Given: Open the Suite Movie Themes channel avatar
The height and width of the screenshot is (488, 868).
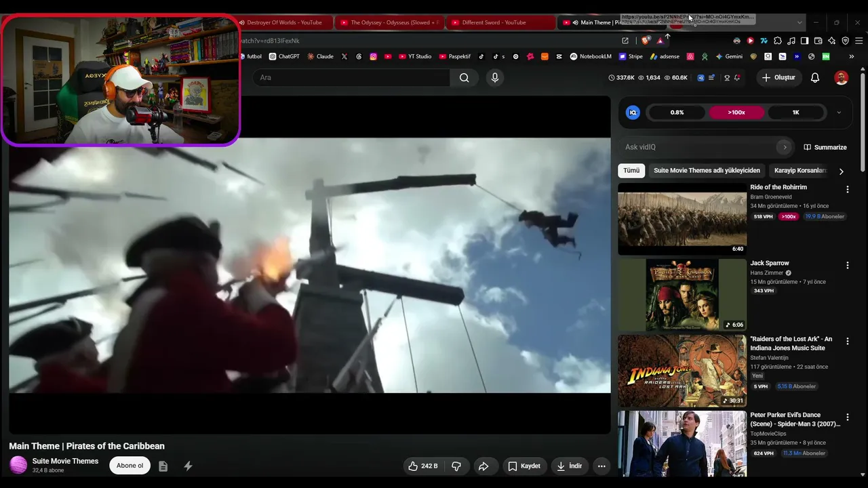Looking at the screenshot, I should click(18, 465).
